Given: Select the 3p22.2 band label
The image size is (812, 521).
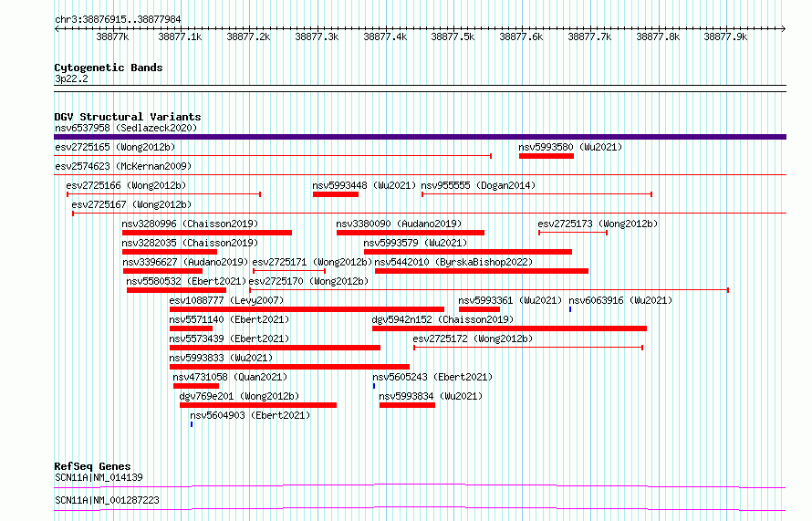Looking at the screenshot, I should point(71,78).
